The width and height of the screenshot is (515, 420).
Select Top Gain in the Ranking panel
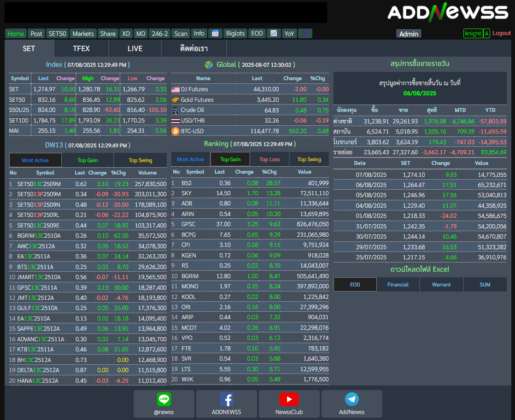coord(230,159)
